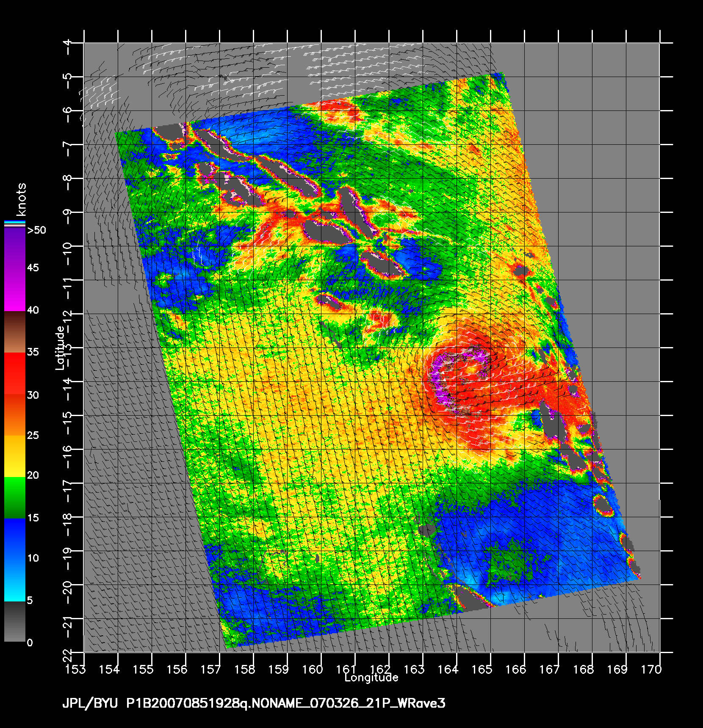The height and width of the screenshot is (728, 703).
Task: Click the '155' longitude tick label
Action: click(143, 669)
